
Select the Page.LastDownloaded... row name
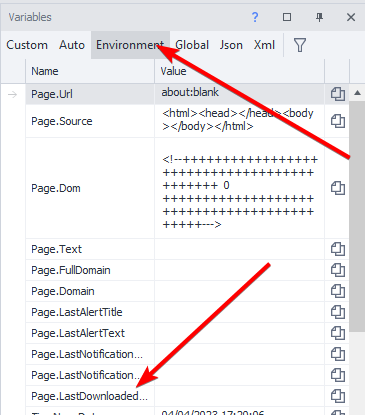(x=90, y=396)
